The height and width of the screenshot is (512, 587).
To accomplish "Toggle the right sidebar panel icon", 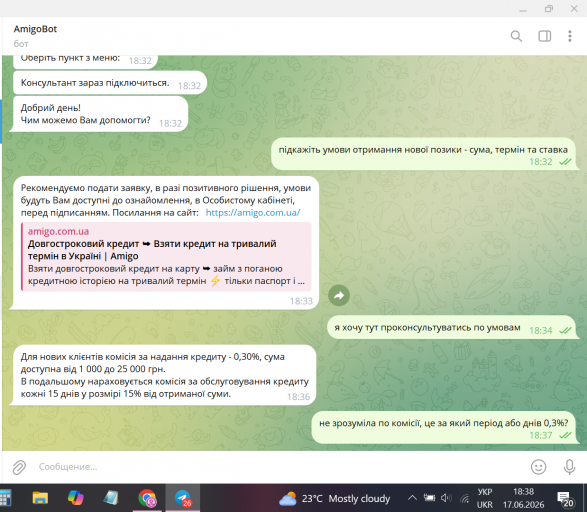I will [x=544, y=36].
